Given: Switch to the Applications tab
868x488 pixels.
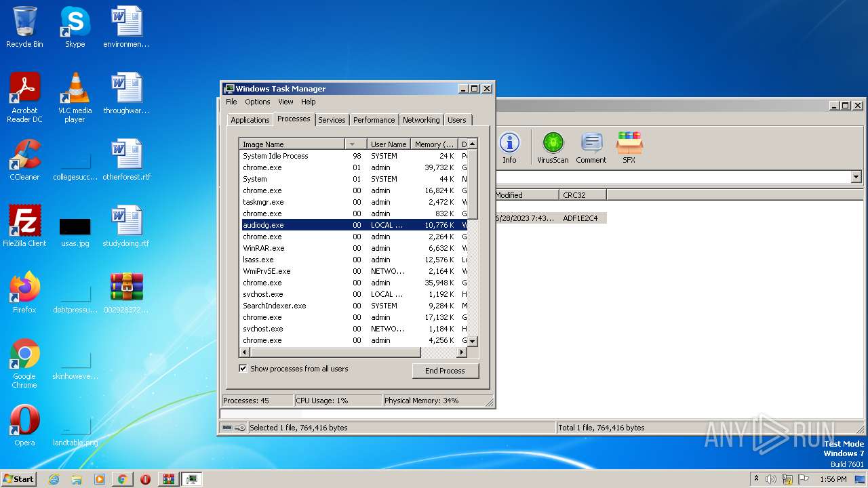Looking at the screenshot, I should 250,120.
